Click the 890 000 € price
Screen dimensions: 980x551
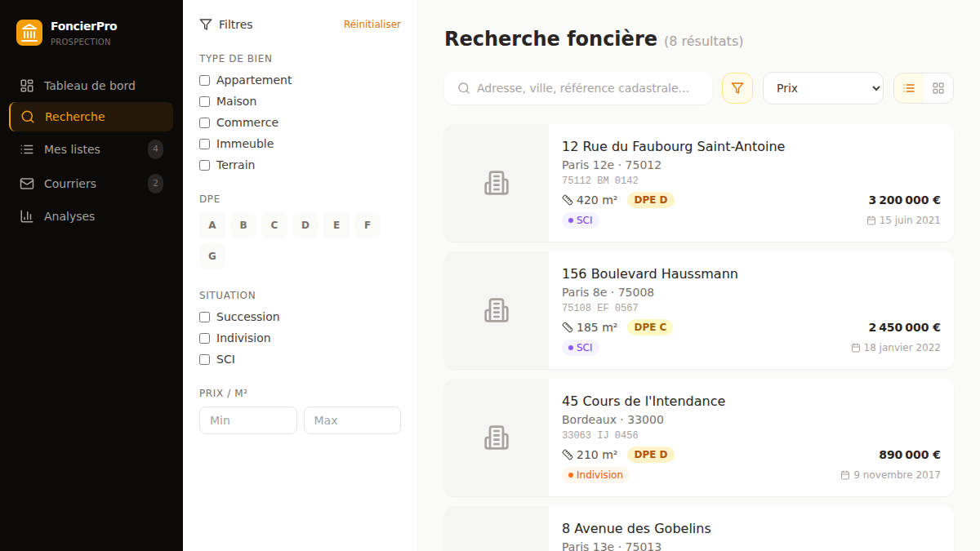pos(910,455)
